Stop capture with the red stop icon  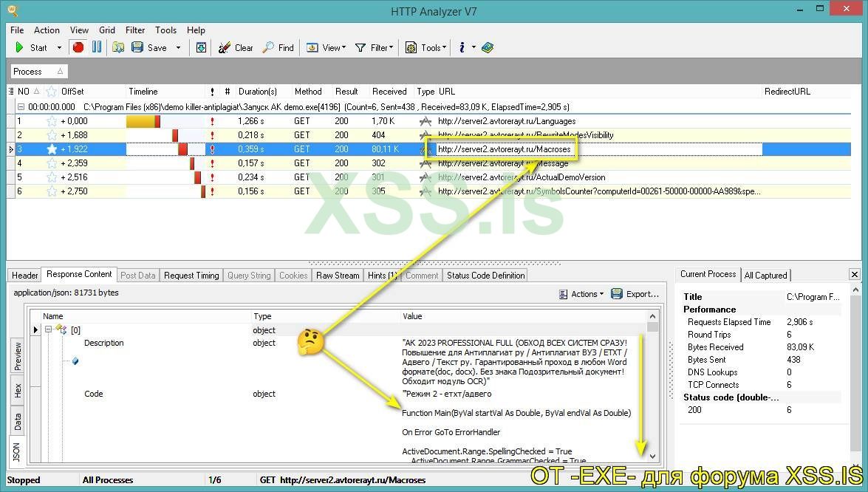(x=78, y=47)
